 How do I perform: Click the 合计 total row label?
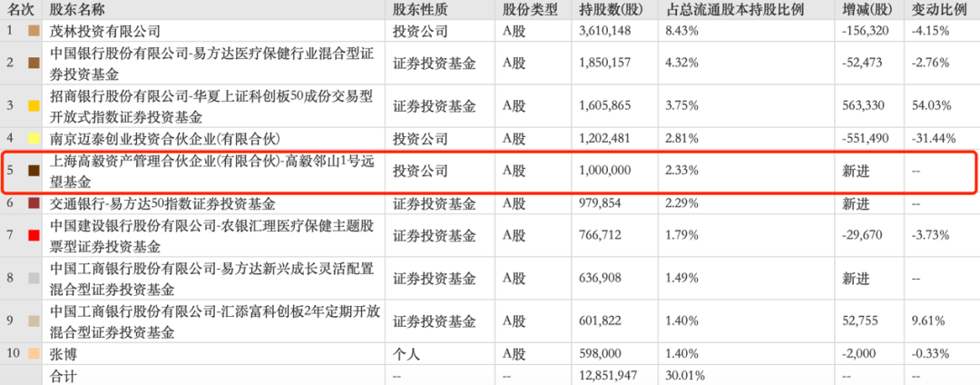pyautogui.click(x=64, y=376)
